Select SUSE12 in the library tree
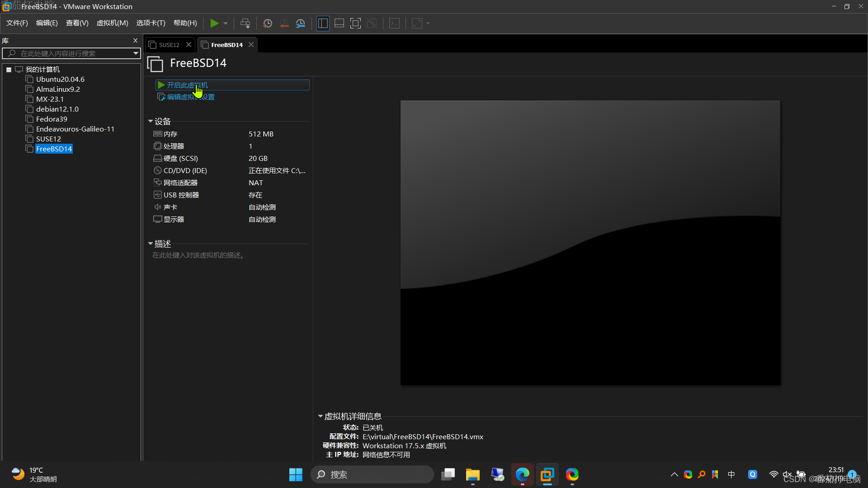This screenshot has height=488, width=868. (x=48, y=139)
